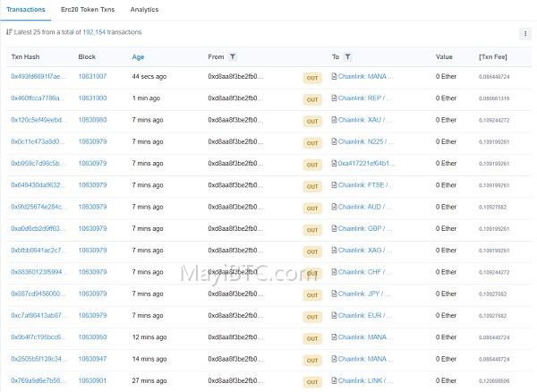Click the sort icon before 'Latest 25'
Image resolution: width=537 pixels, height=392 pixels.
tap(9, 32)
